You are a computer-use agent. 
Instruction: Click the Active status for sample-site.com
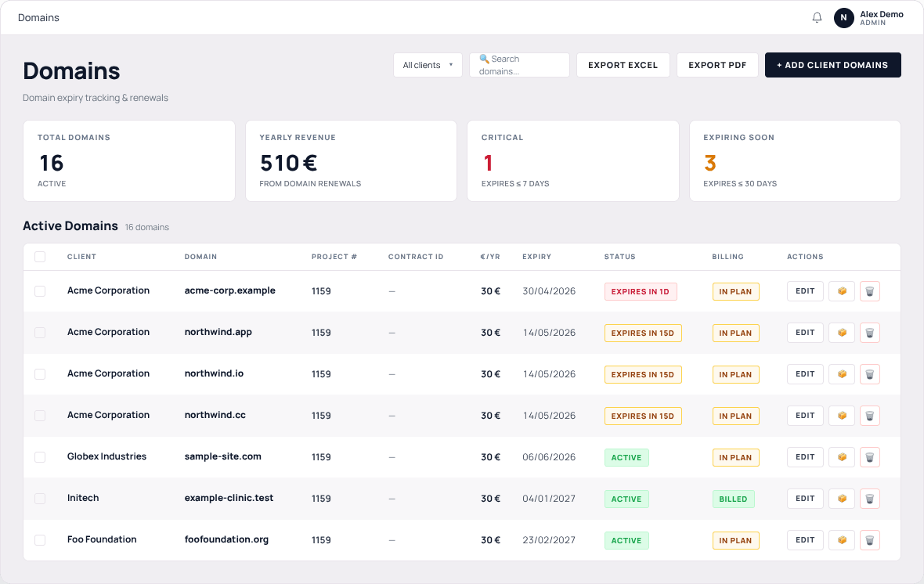tap(626, 458)
